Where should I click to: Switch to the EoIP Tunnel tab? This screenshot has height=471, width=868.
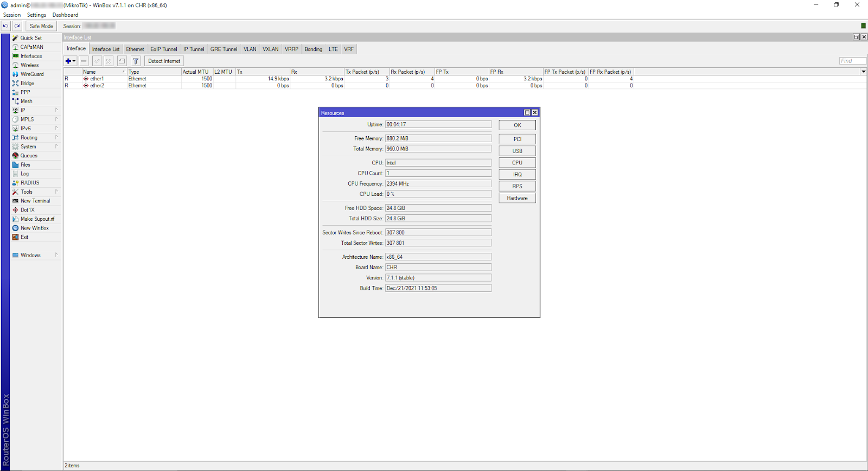click(x=163, y=49)
